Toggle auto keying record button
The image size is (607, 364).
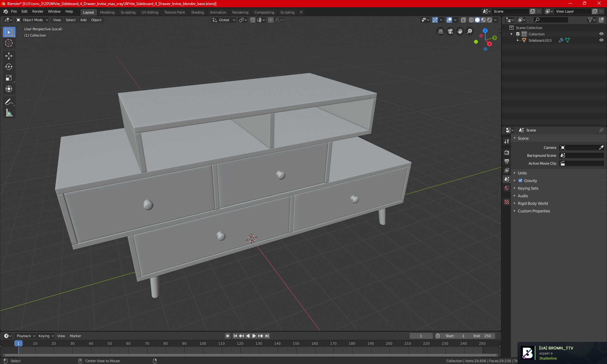[227, 336]
